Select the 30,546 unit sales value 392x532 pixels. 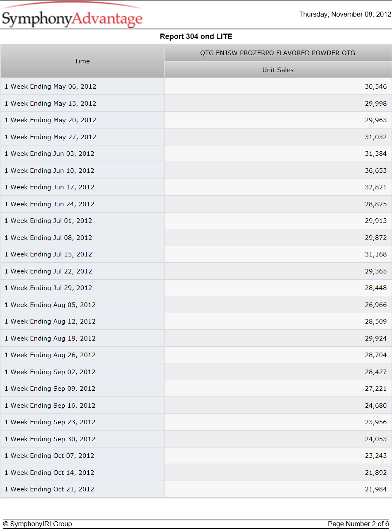(x=376, y=87)
